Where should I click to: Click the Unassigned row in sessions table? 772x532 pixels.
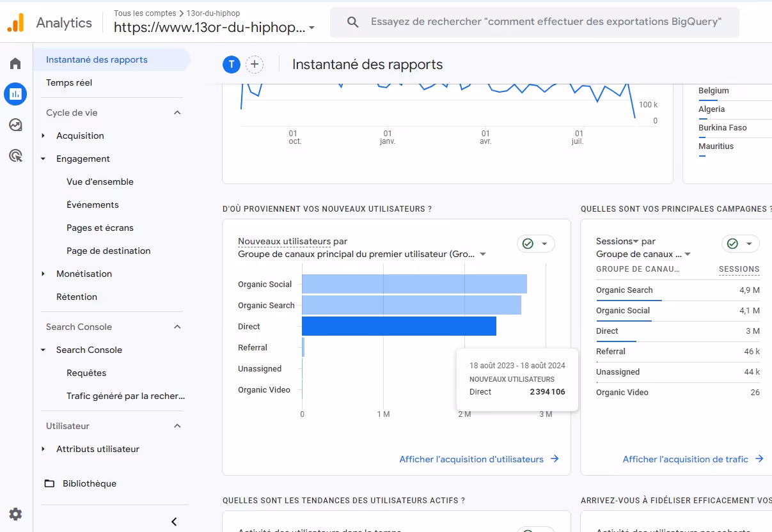tap(677, 372)
